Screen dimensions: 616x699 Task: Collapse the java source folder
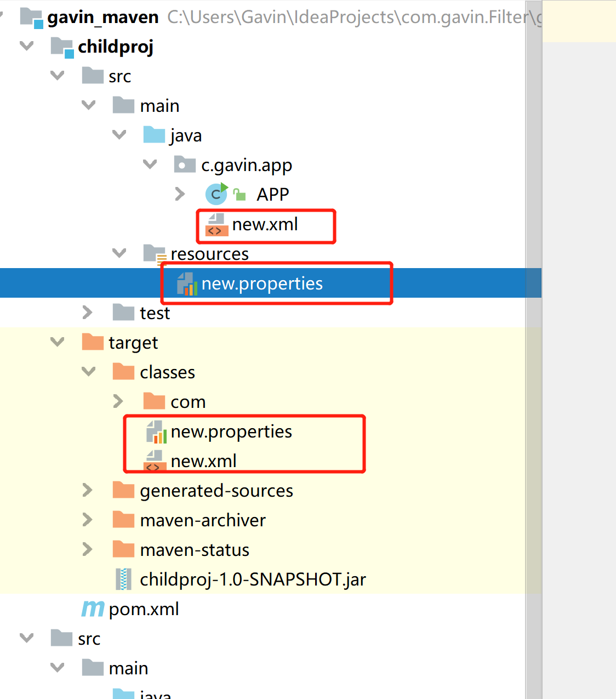click(119, 135)
